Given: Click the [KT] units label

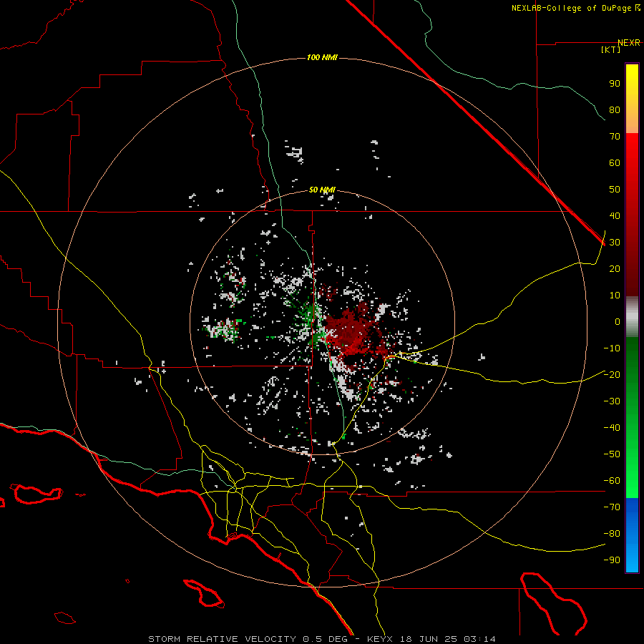Looking at the screenshot, I should (611, 49).
